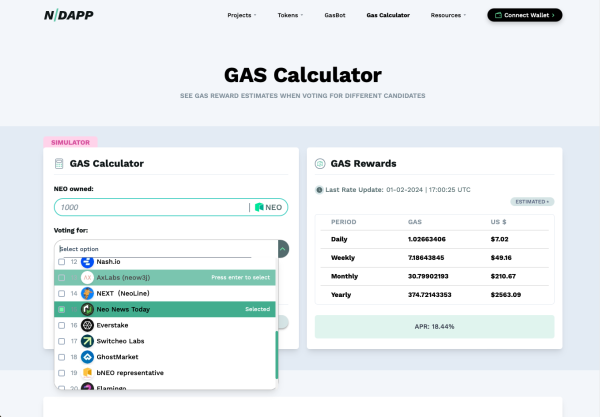Check the AxLabs (neow3j) checkbox
Viewport: 600px width, 417px height.
point(62,278)
